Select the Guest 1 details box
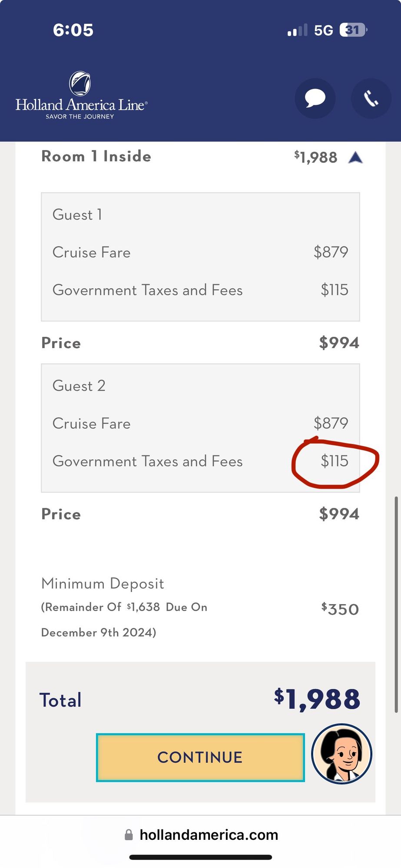This screenshot has height=868, width=401. (200, 257)
